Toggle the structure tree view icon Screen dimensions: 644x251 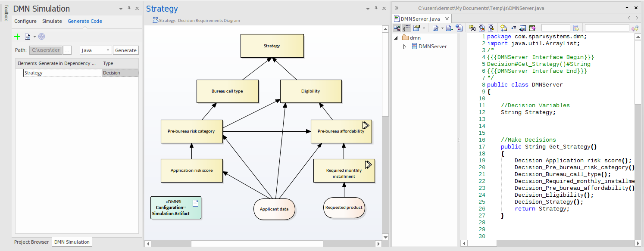(397, 28)
